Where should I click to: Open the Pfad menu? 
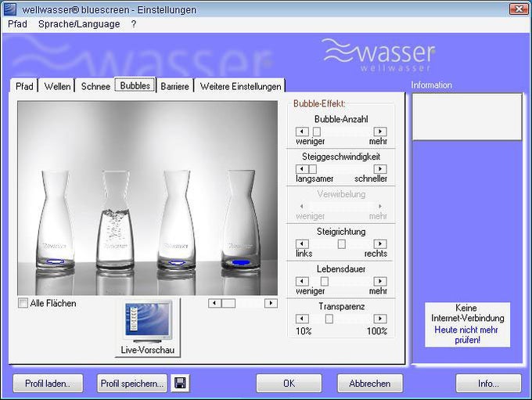tap(17, 24)
